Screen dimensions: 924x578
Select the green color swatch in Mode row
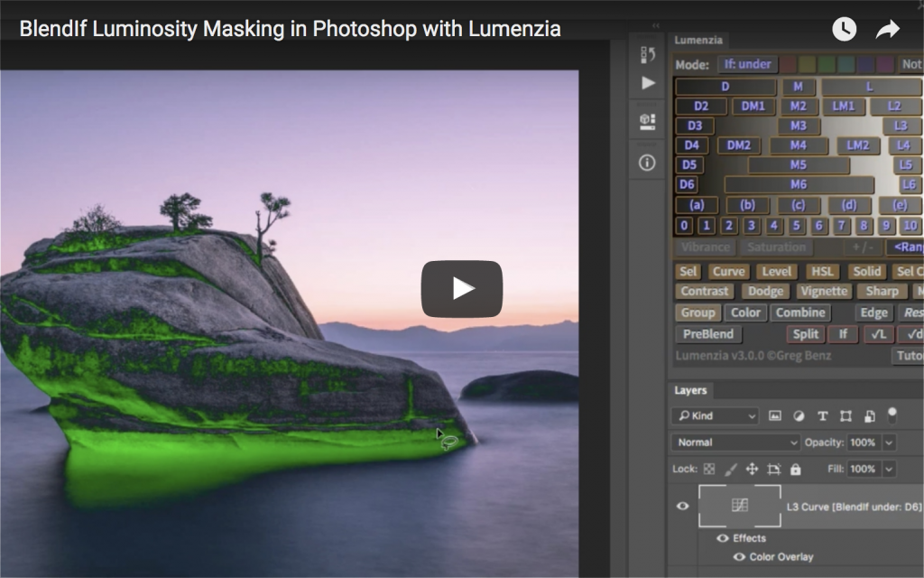pos(827,64)
